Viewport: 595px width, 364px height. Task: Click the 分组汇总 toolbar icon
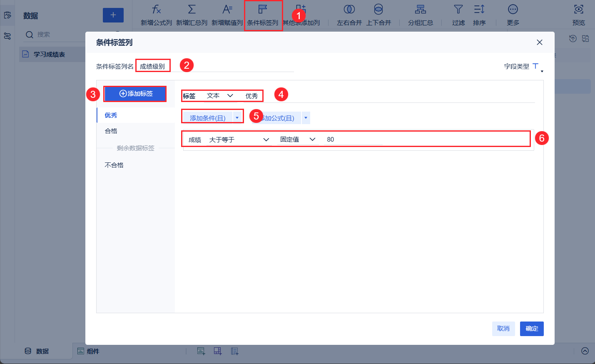pyautogui.click(x=421, y=9)
